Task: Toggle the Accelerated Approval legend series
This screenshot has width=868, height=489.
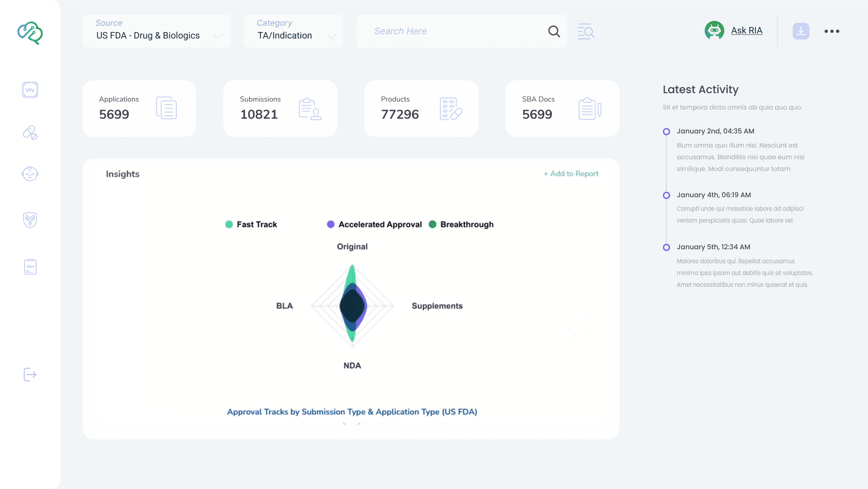Action: point(374,224)
